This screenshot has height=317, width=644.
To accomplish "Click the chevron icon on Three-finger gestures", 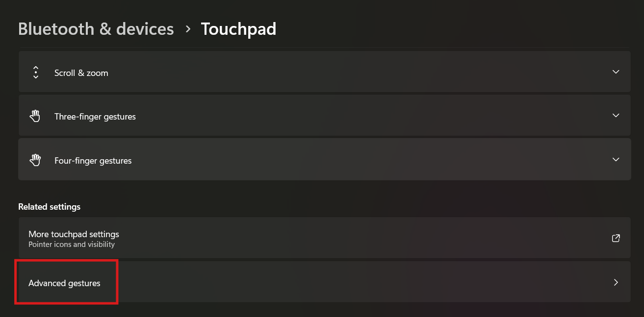I will [x=616, y=116].
